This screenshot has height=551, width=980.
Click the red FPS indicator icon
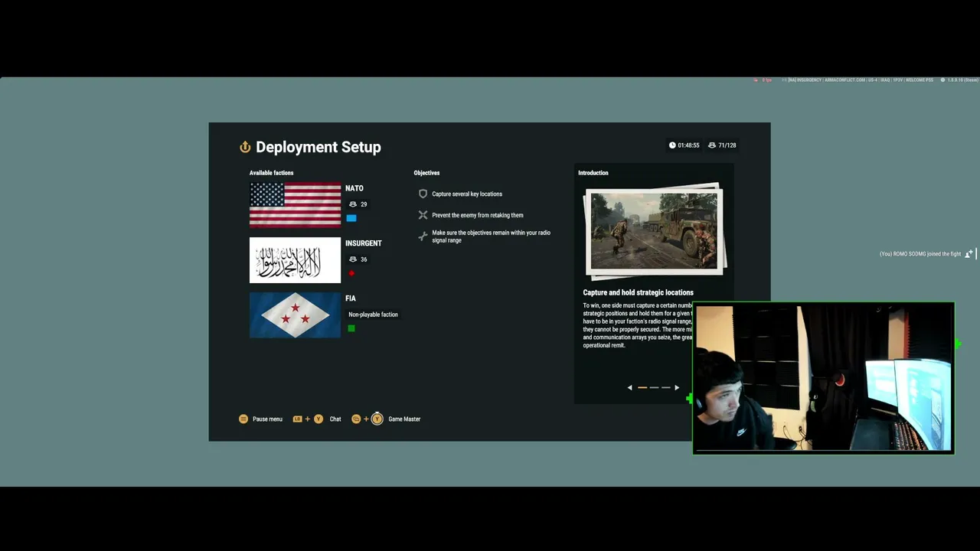tap(756, 80)
